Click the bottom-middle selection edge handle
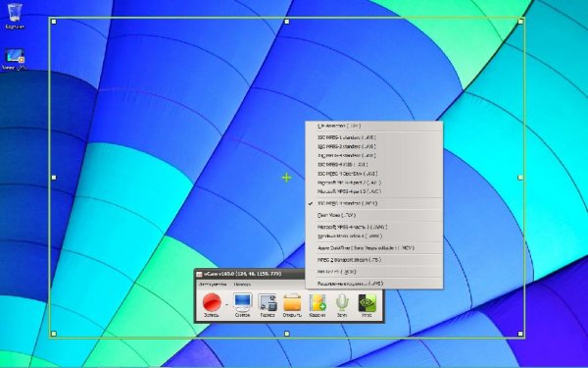588x368 pixels. [x=287, y=334]
